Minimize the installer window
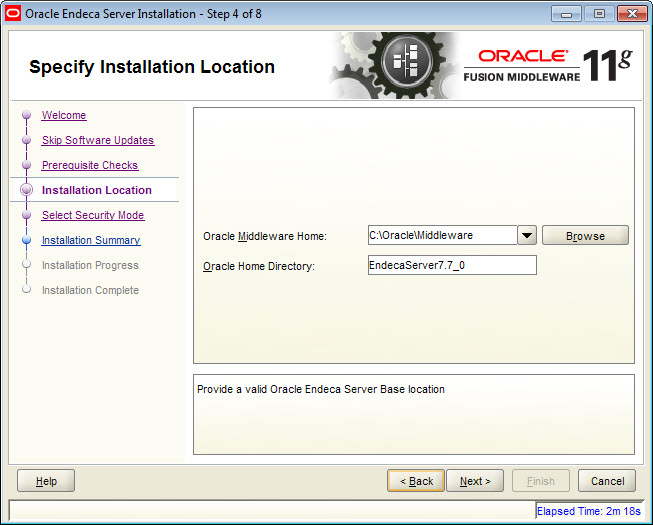 click(566, 14)
